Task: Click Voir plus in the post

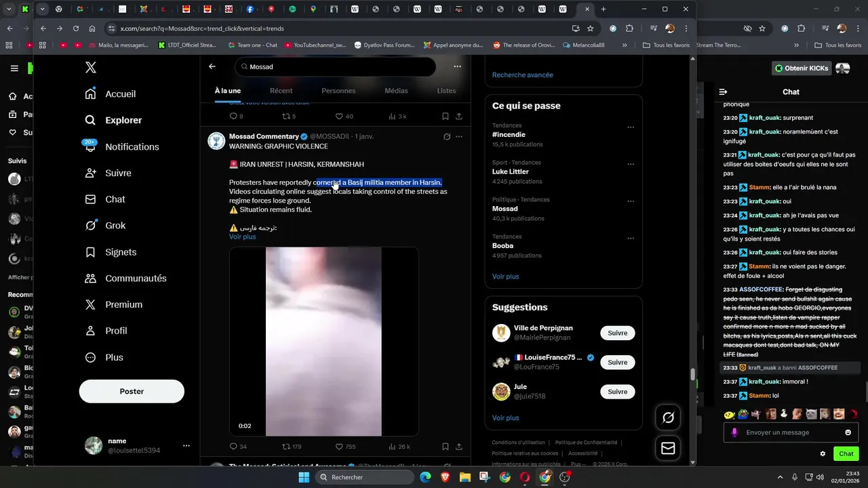Action: (243, 237)
